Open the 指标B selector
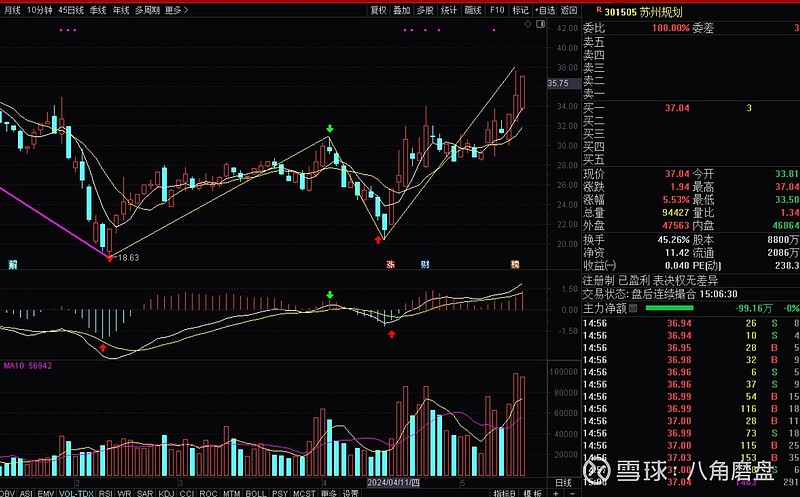This screenshot has height=497, width=800. tap(504, 493)
